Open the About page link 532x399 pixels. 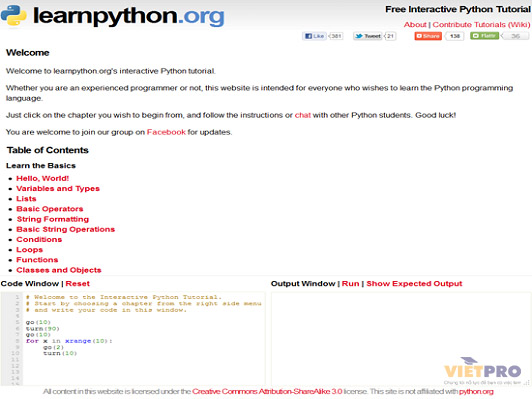pyautogui.click(x=415, y=25)
